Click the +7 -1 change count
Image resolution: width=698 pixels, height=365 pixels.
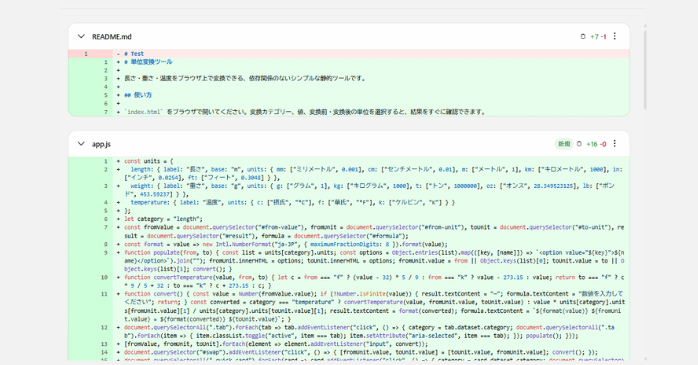tap(598, 36)
